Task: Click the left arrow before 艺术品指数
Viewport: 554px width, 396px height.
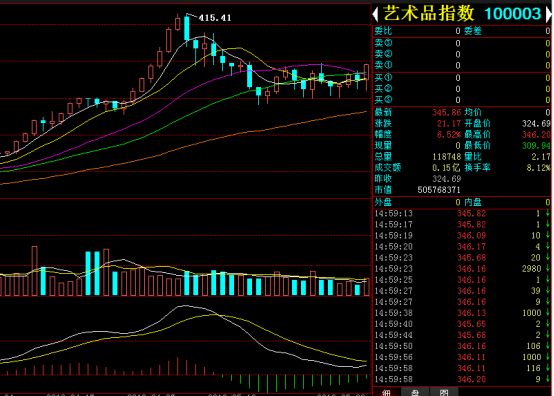Action: [x=376, y=14]
